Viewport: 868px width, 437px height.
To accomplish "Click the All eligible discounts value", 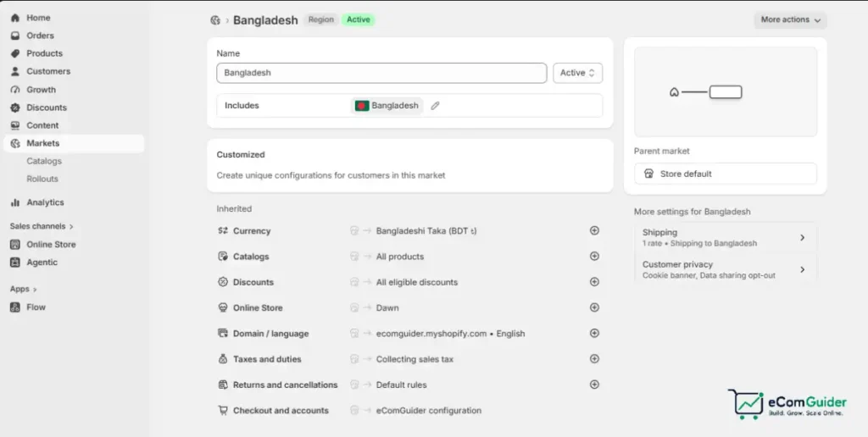I will pyautogui.click(x=417, y=282).
